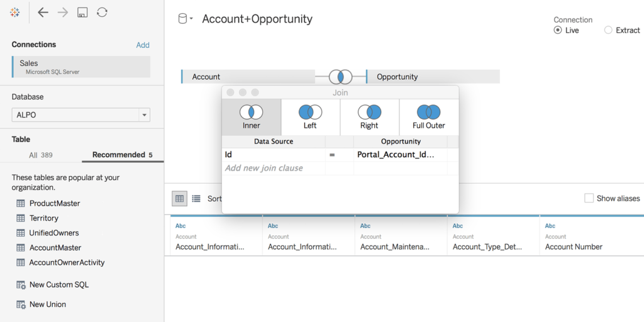The height and width of the screenshot is (322, 644).
Task: Click Add new join clause
Action: coord(264,168)
